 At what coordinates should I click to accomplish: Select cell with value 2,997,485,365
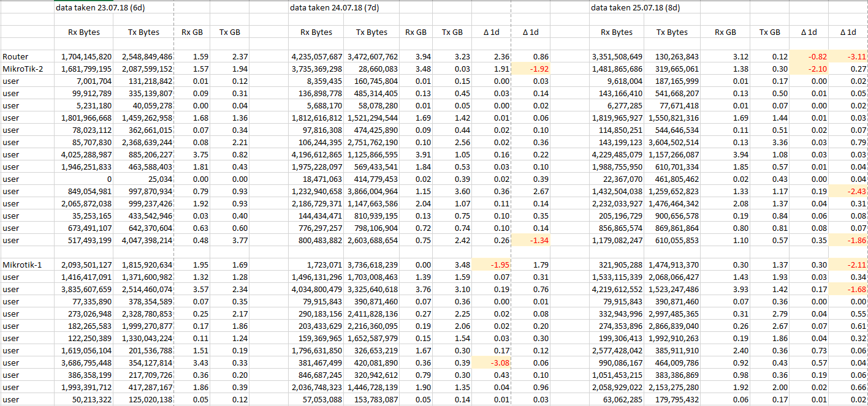[x=673, y=314]
